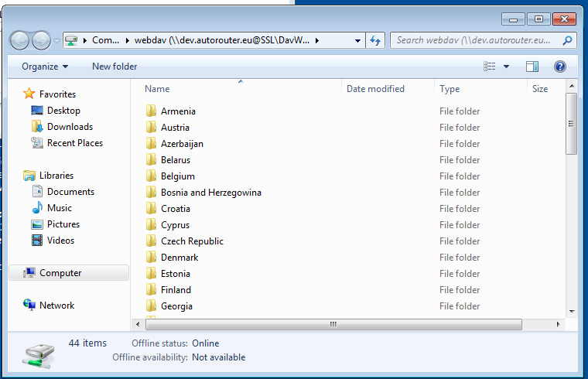Viewport: 588px width, 379px height.
Task: Select the Bosnia and Herzegowina folder icon
Action: point(151,193)
